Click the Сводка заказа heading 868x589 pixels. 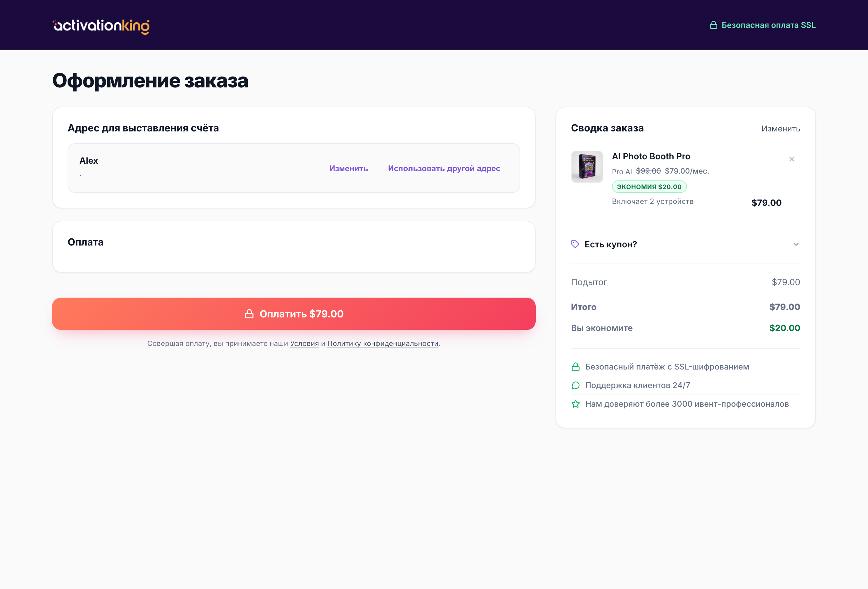click(607, 128)
